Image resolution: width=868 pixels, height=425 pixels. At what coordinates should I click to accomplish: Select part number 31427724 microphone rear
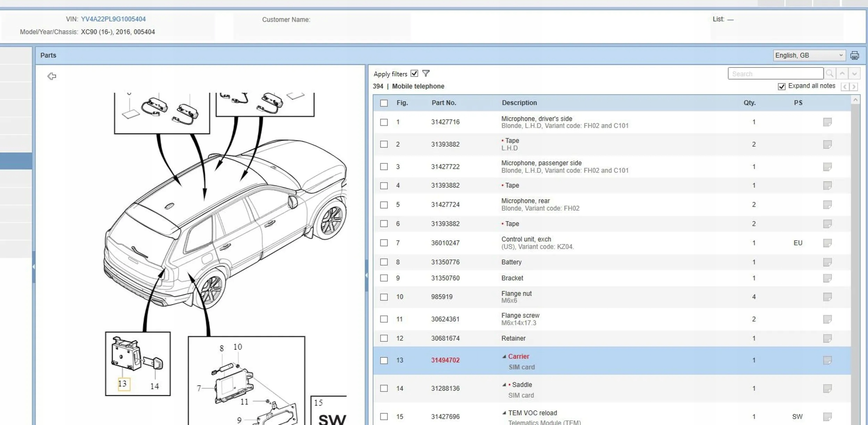445,205
